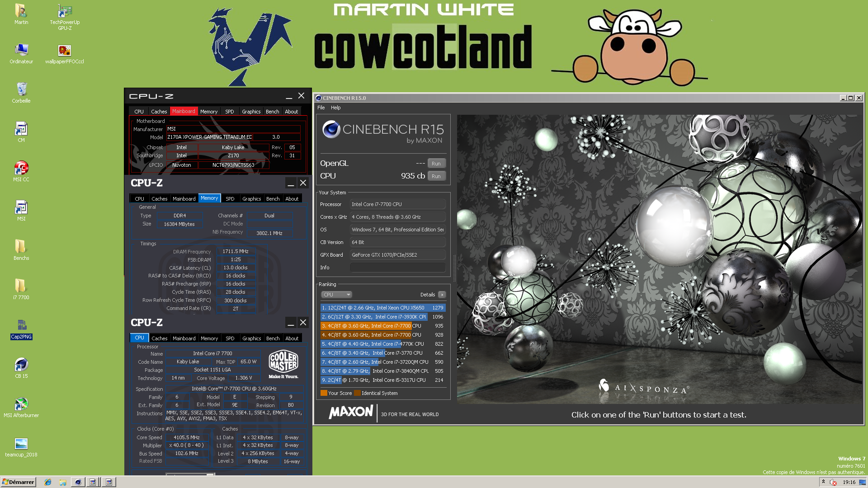The width and height of the screenshot is (868, 488).
Task: Open Caches tab in top CPU-Z window
Action: tap(159, 112)
